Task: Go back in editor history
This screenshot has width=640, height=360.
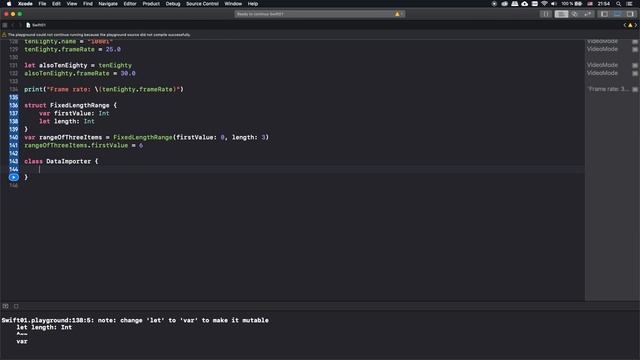Action: coord(13,25)
